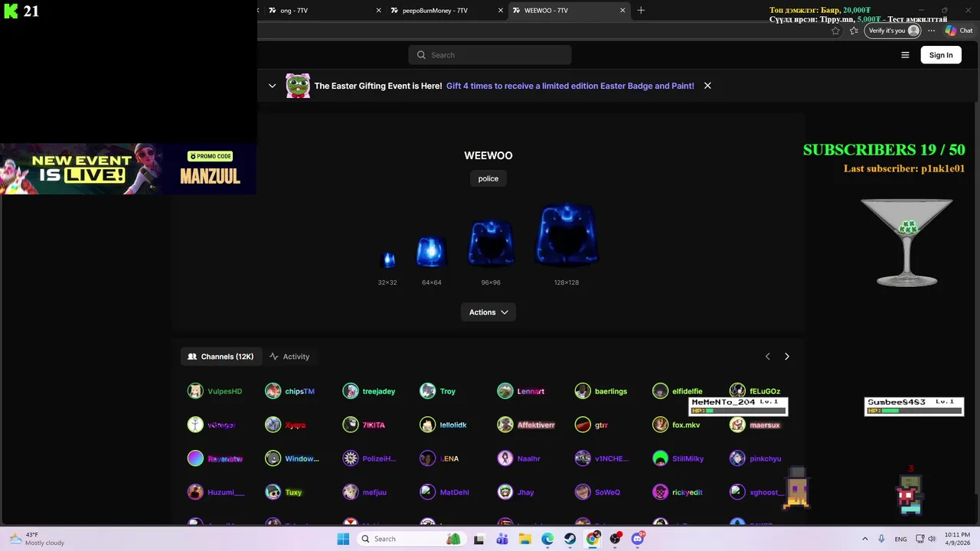The image size is (980, 551).
Task: View the 32×32 emote preview
Action: tap(388, 260)
